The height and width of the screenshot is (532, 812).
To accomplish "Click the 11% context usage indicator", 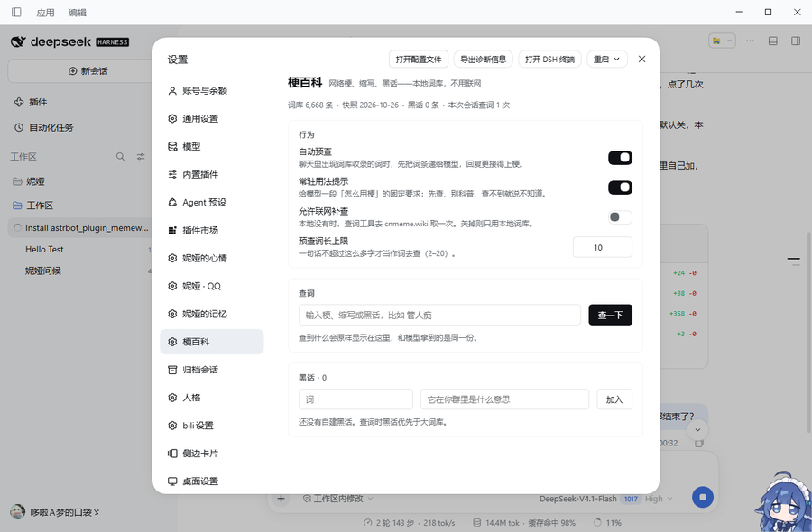I will 607,523.
